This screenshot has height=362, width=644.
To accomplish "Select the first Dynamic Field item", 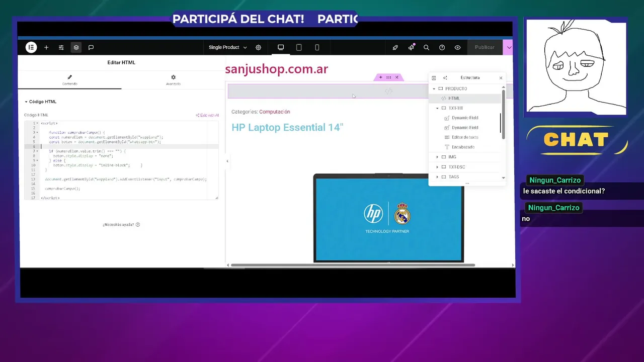I will tap(465, 118).
